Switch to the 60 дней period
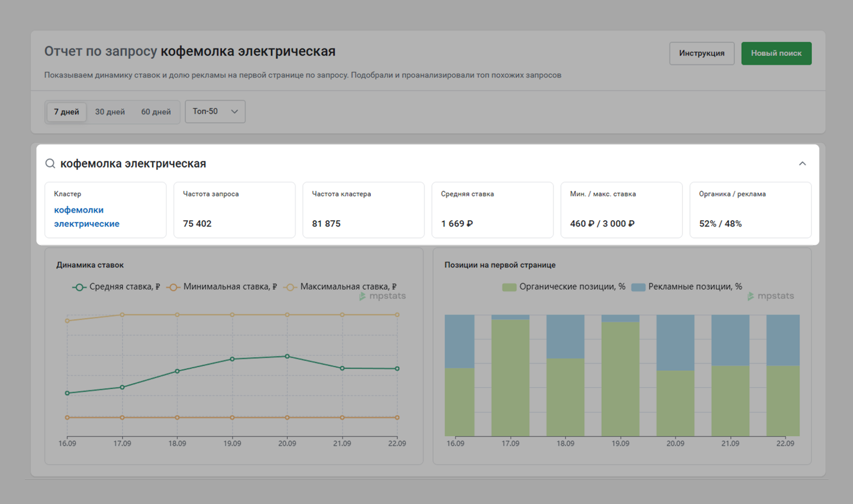 coord(156,112)
